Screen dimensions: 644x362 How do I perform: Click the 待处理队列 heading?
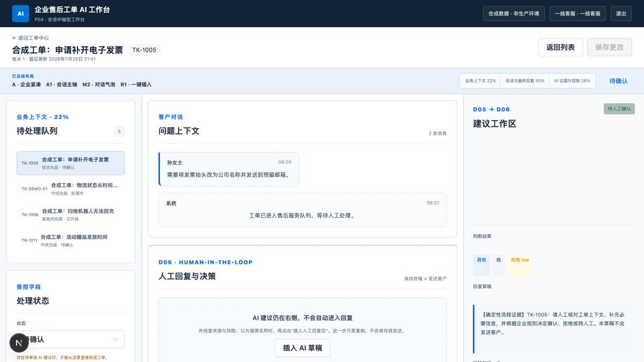37,131
